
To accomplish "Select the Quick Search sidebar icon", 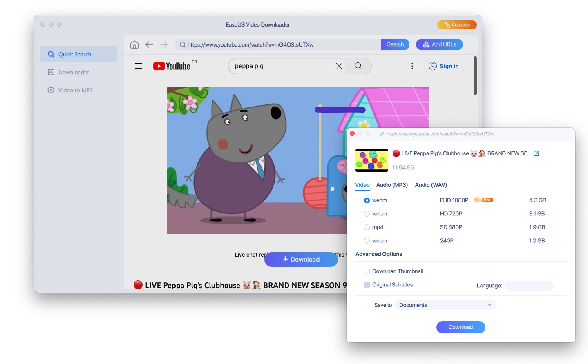I will pos(51,54).
